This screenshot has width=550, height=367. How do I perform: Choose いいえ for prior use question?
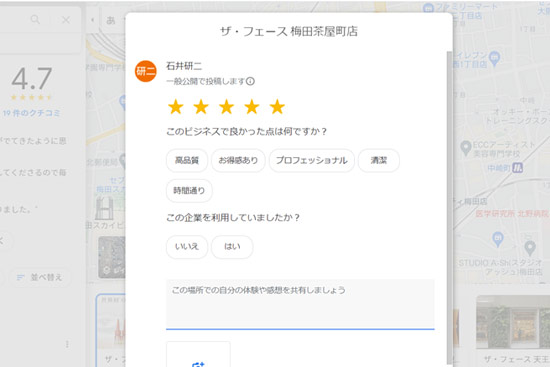[x=187, y=247]
